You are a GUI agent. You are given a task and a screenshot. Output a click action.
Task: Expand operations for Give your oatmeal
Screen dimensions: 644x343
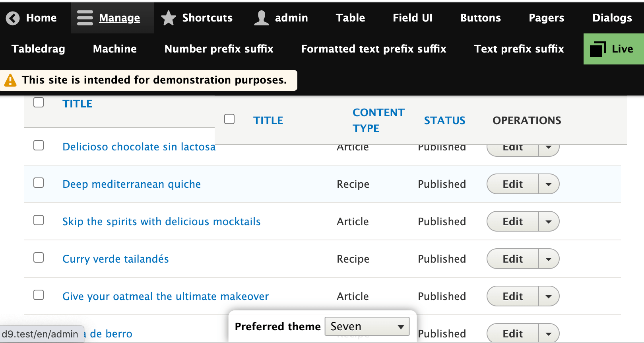[x=549, y=296]
